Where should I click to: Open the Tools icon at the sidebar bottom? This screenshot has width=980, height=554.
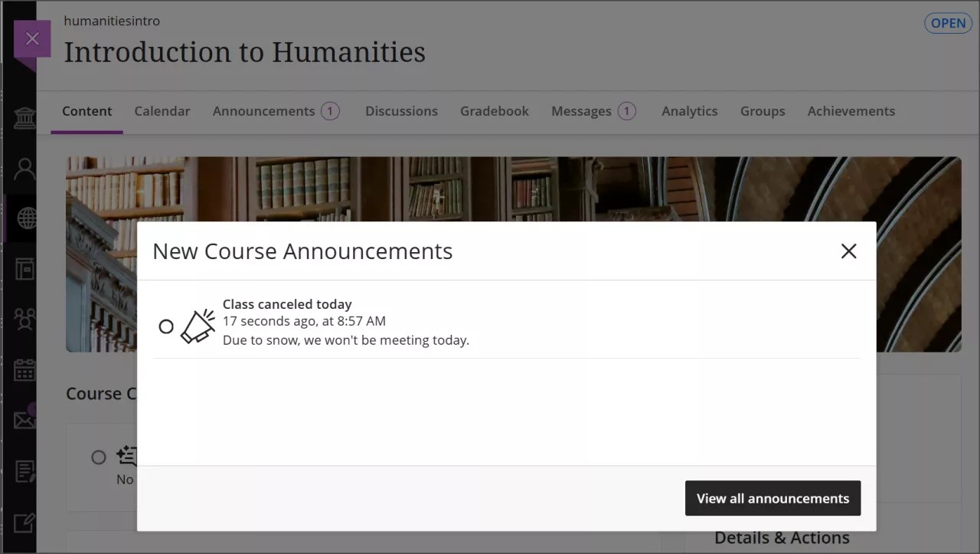pos(24,523)
